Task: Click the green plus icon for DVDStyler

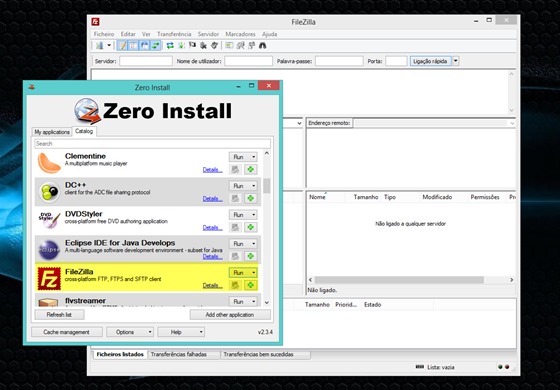Action: (x=251, y=227)
